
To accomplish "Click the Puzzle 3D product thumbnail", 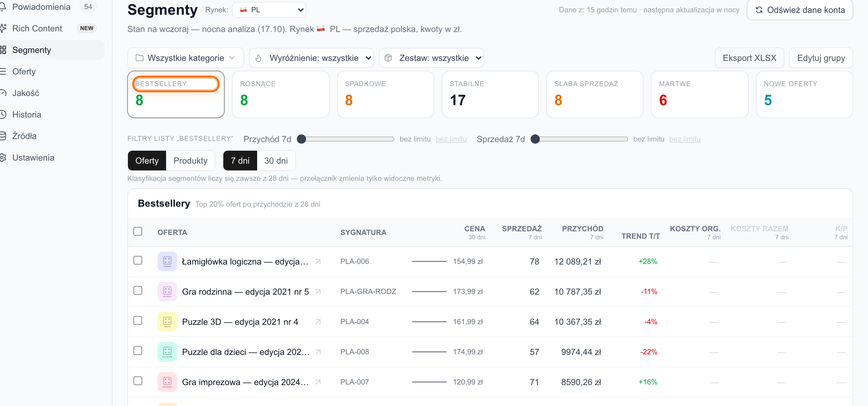I will click(x=167, y=322).
